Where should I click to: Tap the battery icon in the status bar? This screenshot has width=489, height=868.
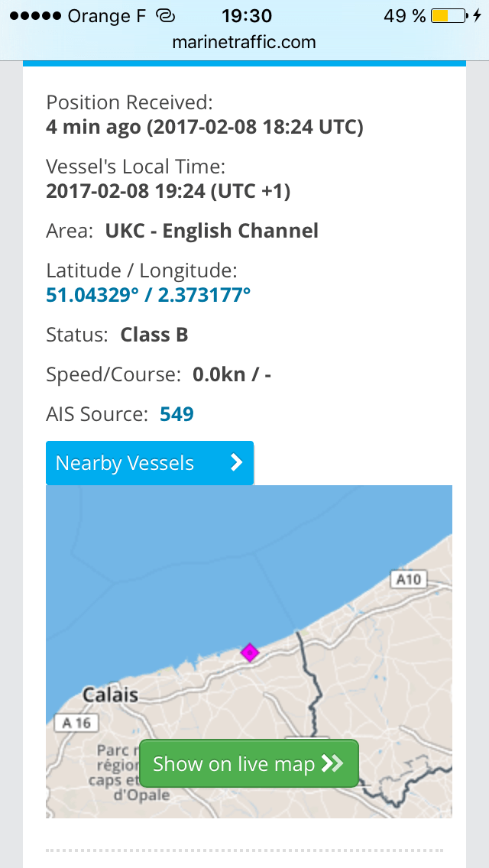pyautogui.click(x=449, y=16)
